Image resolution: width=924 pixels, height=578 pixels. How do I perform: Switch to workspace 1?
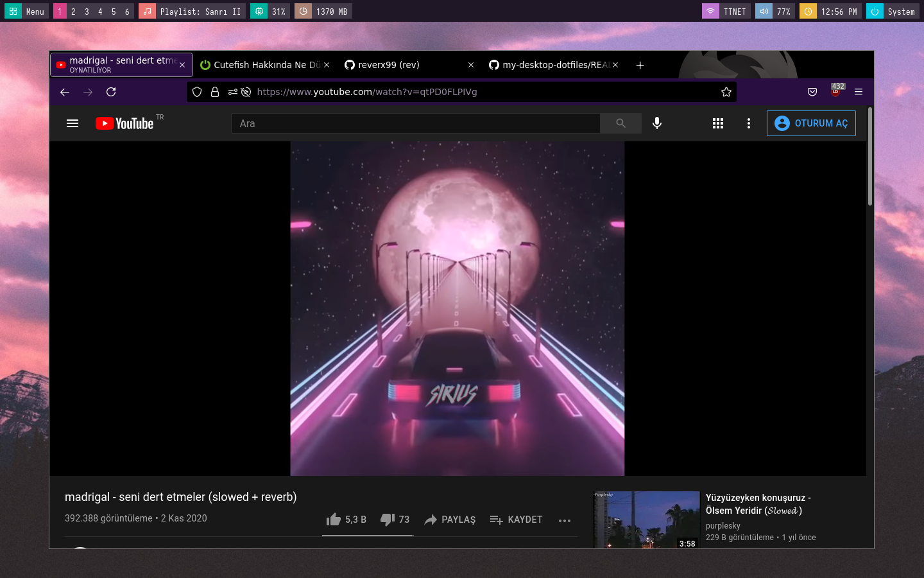point(60,11)
